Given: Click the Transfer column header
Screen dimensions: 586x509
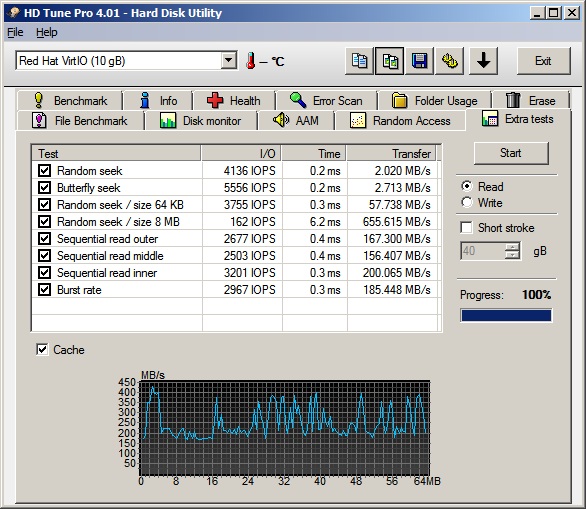Looking at the screenshot, I should pyautogui.click(x=391, y=153).
